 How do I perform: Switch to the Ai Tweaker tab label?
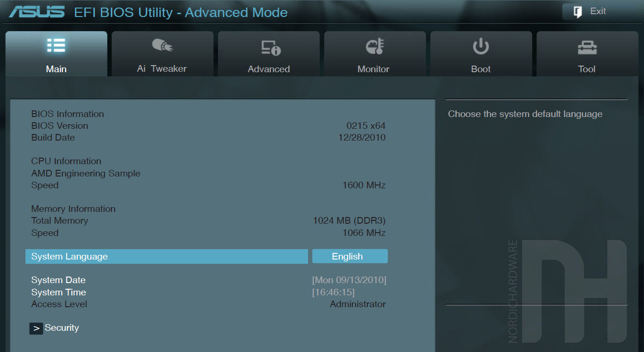162,69
